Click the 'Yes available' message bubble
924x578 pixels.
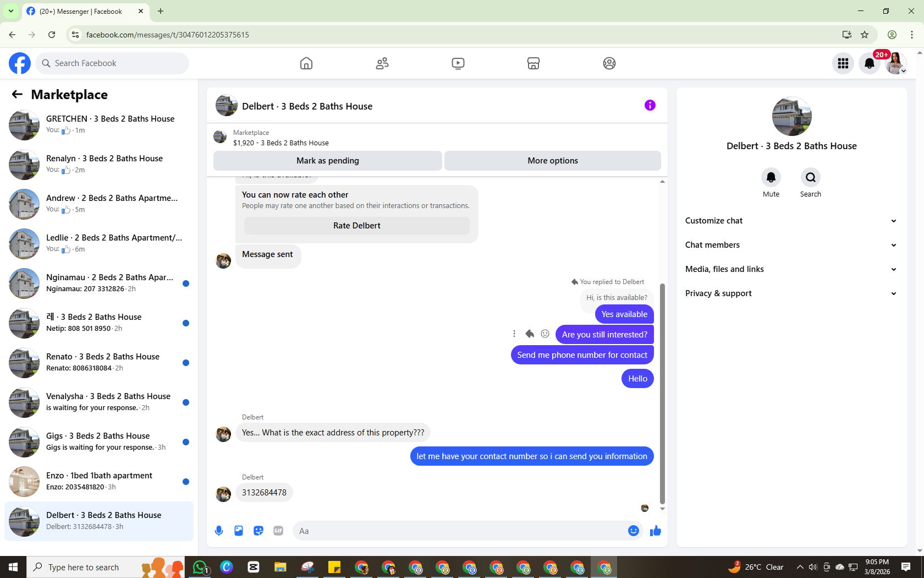(624, 314)
